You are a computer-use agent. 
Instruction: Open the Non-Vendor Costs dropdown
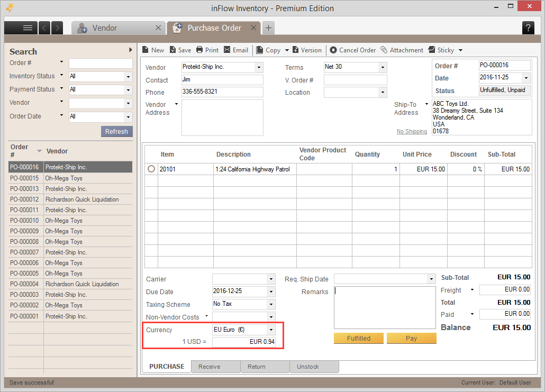point(271,317)
